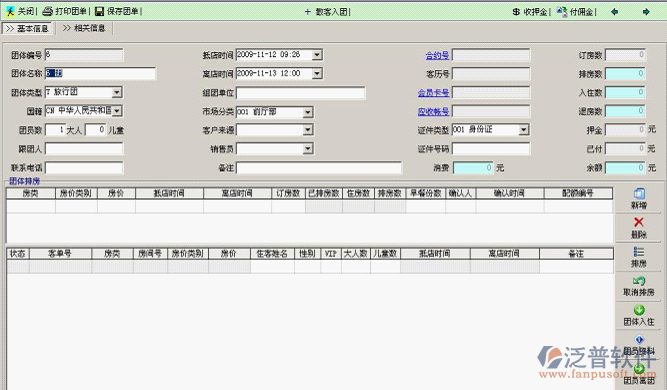Click the 收押金 dollar icon
The height and width of the screenshot is (390, 667).
516,12
